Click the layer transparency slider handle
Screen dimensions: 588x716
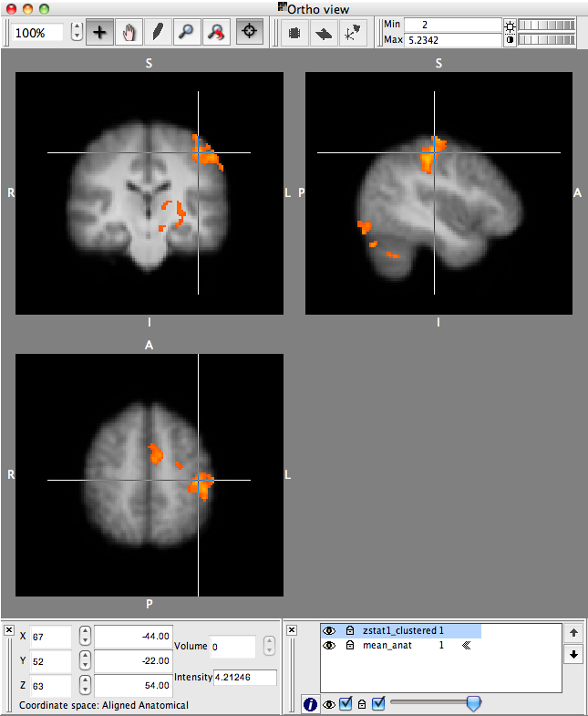pyautogui.click(x=473, y=703)
